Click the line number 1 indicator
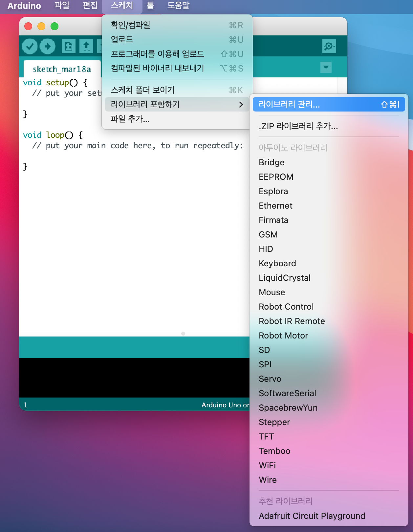This screenshot has height=532, width=413. pos(25,405)
